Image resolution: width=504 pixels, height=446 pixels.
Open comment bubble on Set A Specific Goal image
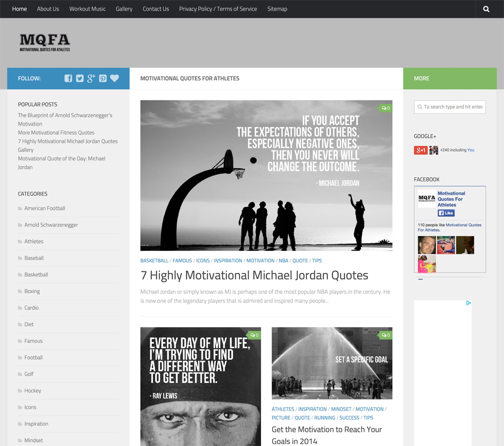pyautogui.click(x=386, y=335)
